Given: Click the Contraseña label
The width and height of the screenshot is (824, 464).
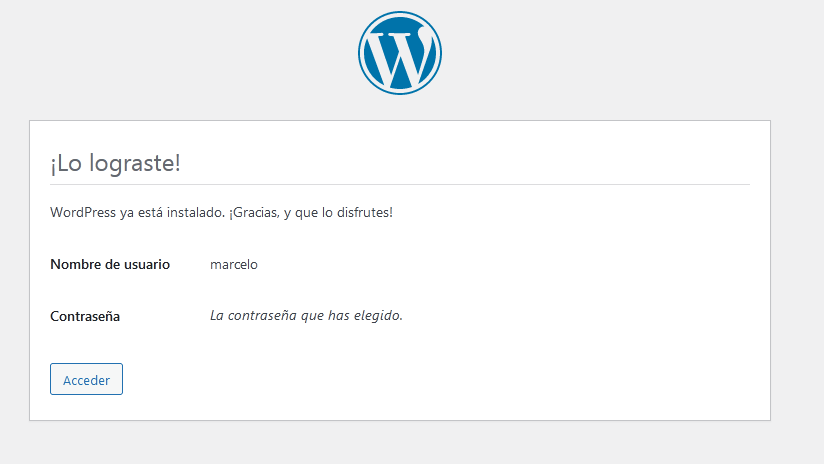Looking at the screenshot, I should (85, 316).
